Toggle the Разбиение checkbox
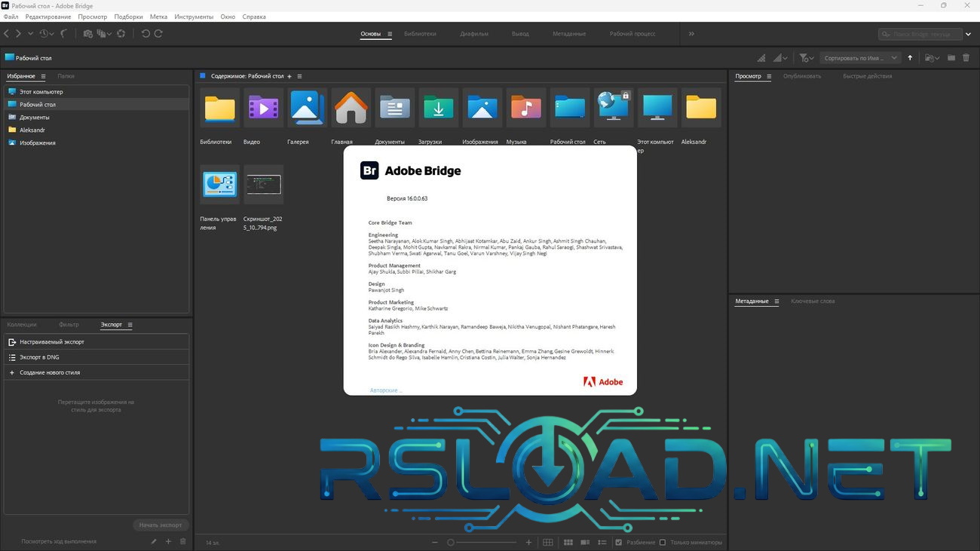The width and height of the screenshot is (980, 551). pos(619,542)
